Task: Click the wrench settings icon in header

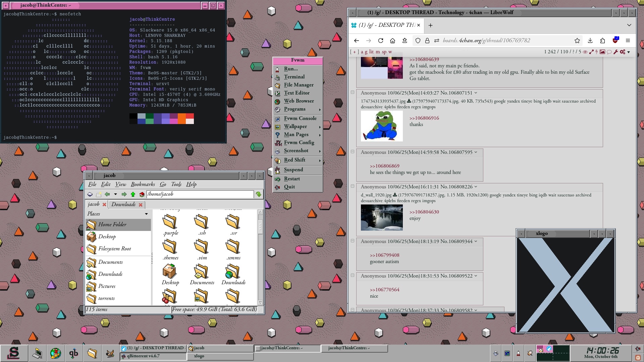Action: [x=616, y=52]
